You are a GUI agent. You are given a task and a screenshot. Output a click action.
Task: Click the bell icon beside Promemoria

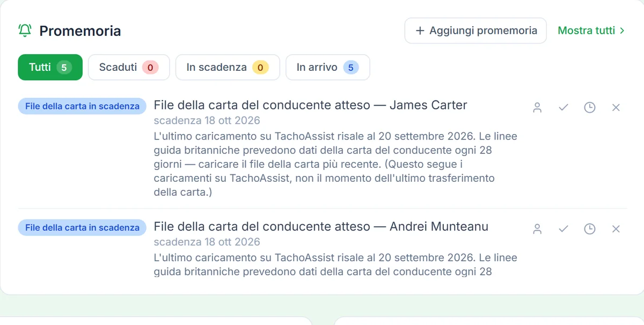25,31
